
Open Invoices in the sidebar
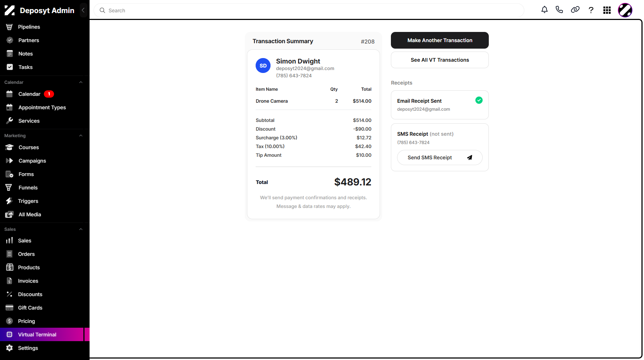pyautogui.click(x=42, y=281)
